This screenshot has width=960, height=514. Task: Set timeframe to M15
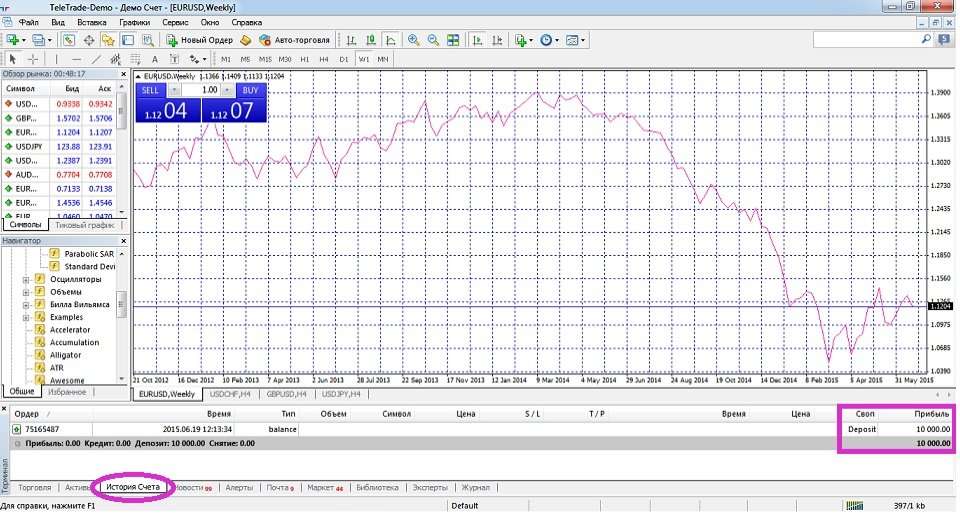click(x=265, y=59)
